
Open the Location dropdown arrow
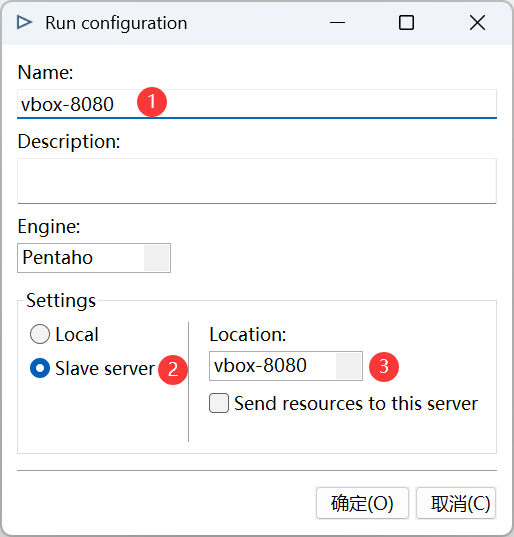(349, 366)
